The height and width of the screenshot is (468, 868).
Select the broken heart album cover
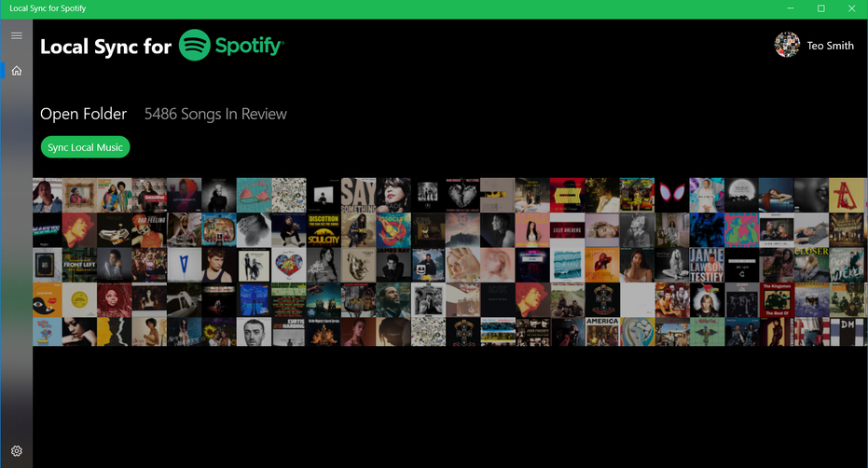[462, 195]
